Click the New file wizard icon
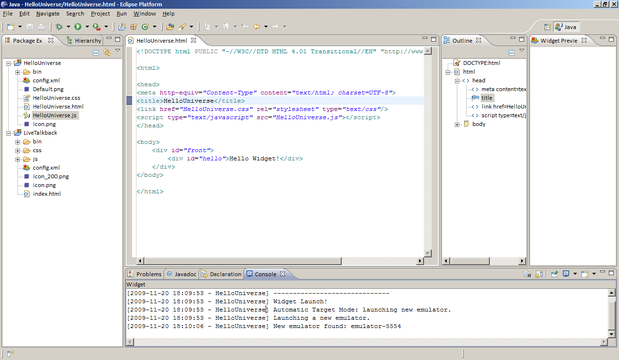Screen dimensions: 619x360 pyautogui.click(x=10, y=27)
